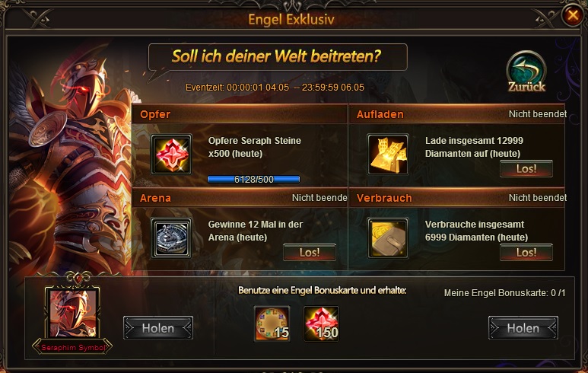Click the Seraphim Symbol portrait thumbnail
The image size is (588, 373).
click(72, 314)
